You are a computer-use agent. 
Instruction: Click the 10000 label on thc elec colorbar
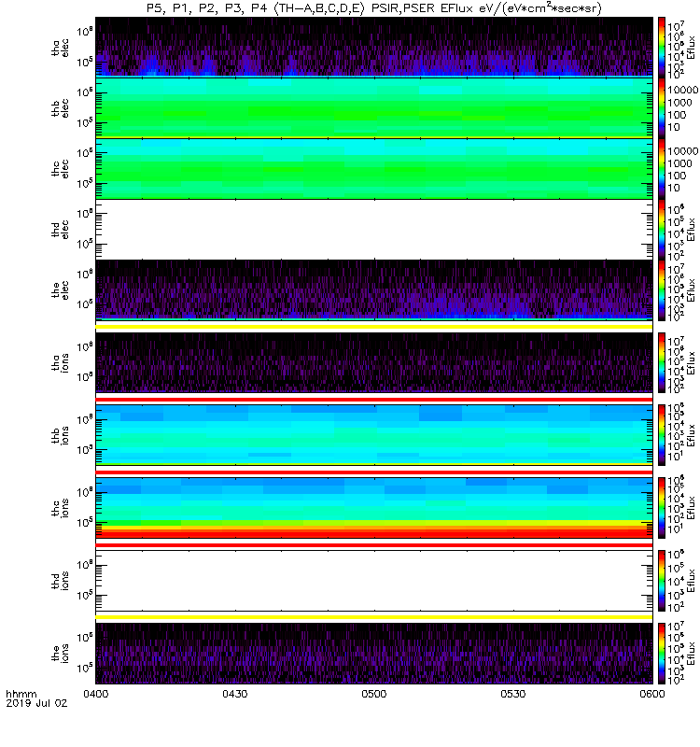tap(683, 151)
